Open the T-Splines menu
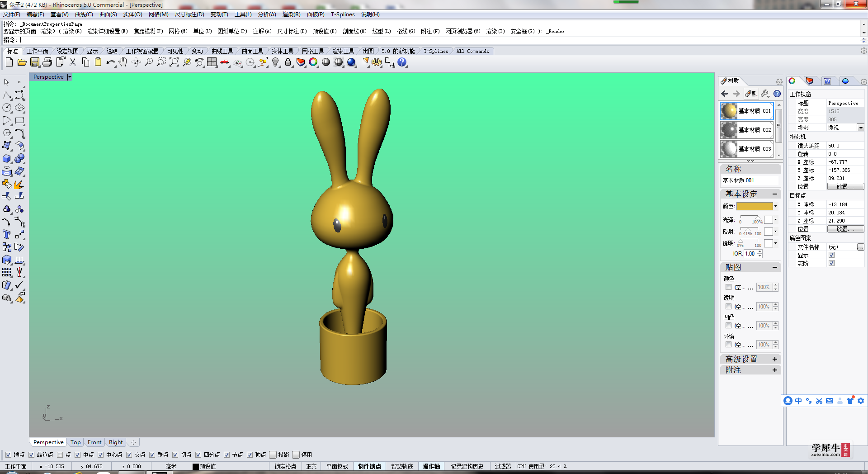The width and height of the screenshot is (868, 474). [x=343, y=14]
